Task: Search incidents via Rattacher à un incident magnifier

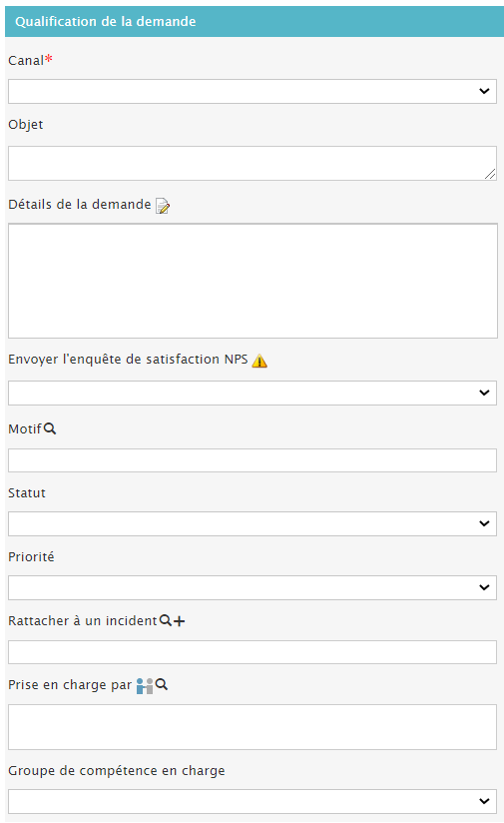Action: pos(166,620)
